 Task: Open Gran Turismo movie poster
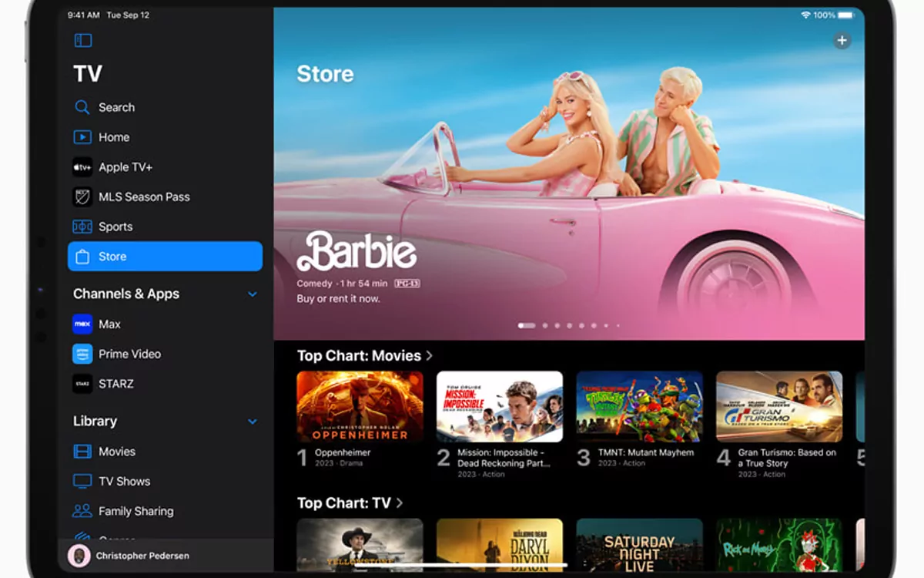pyautogui.click(x=779, y=406)
